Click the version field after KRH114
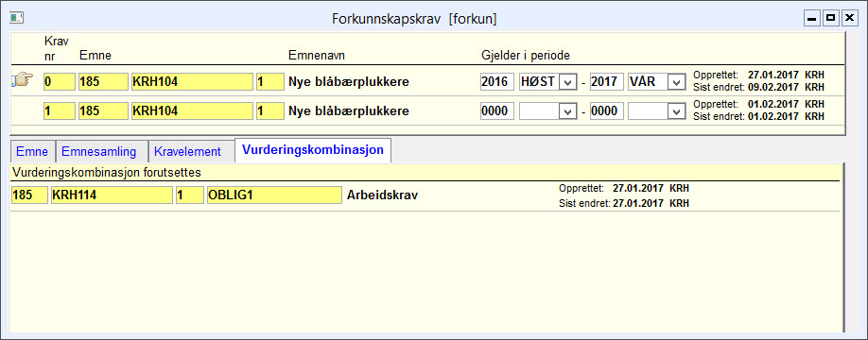 coord(190,195)
